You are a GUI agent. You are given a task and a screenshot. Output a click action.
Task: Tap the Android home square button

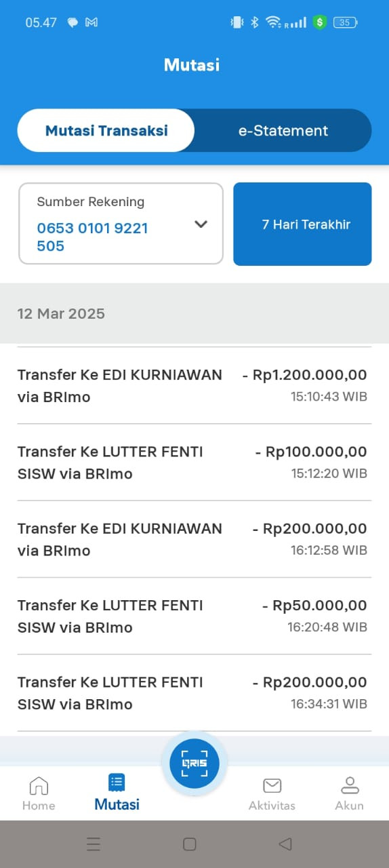coord(190,844)
